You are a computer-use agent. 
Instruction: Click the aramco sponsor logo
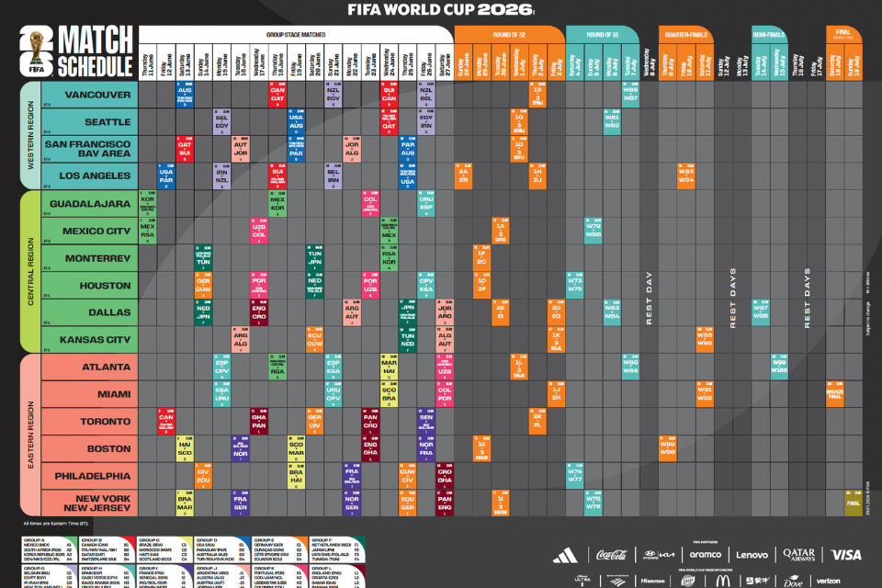tap(706, 554)
